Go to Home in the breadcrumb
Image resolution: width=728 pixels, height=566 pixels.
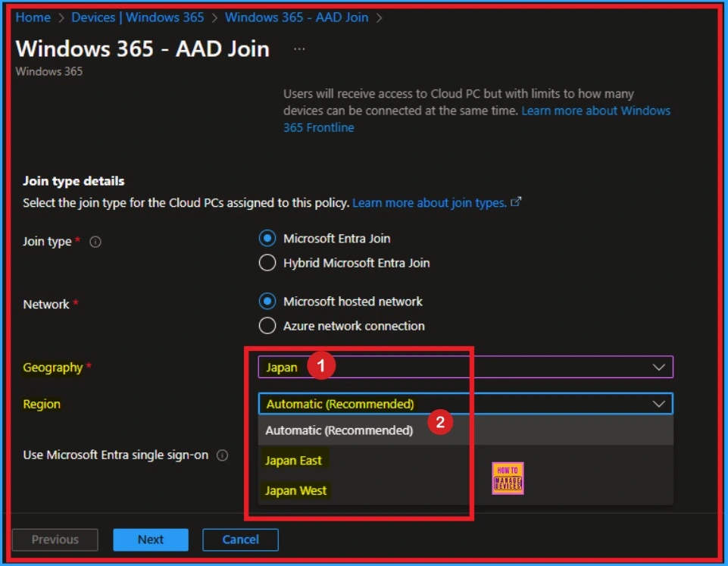point(33,17)
